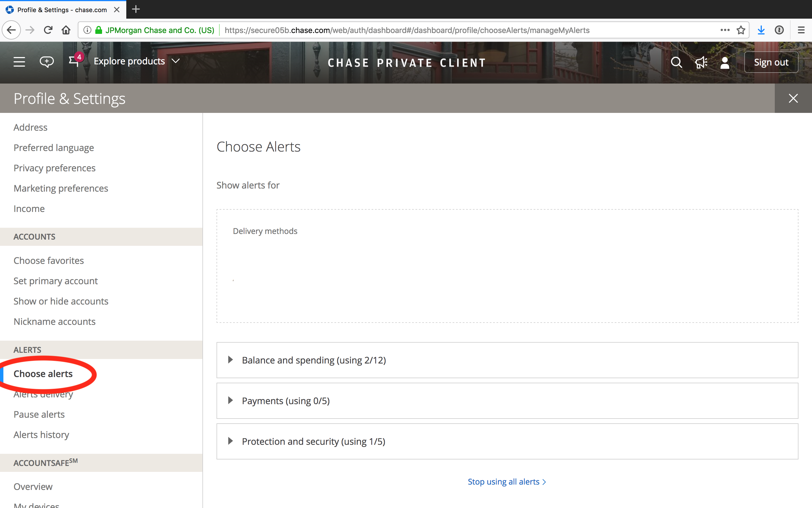Reload the current page

pyautogui.click(x=48, y=30)
